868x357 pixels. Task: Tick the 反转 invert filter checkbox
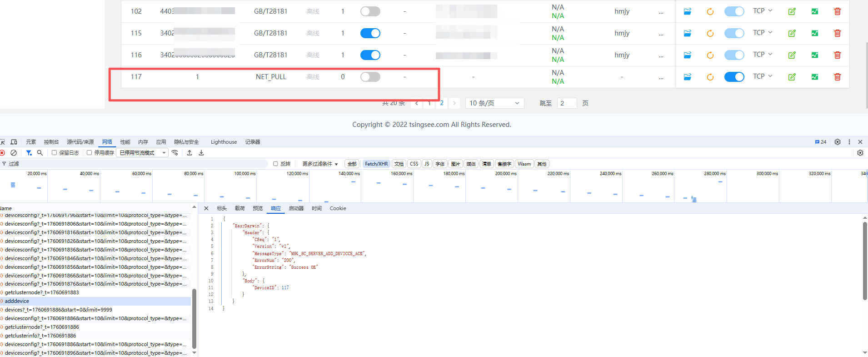click(275, 164)
